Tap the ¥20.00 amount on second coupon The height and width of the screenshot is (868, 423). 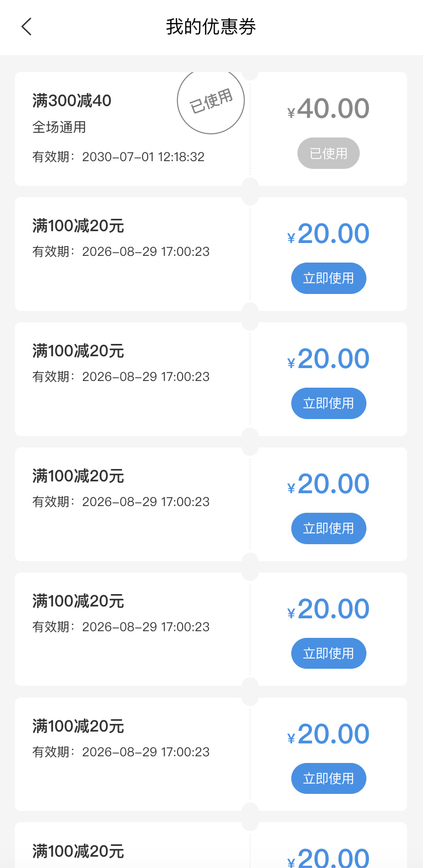(328, 234)
